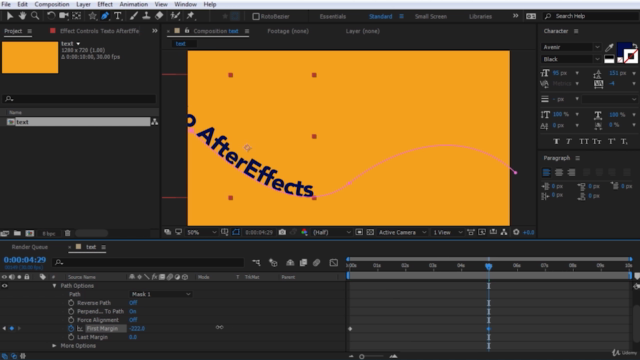Open the File menu
Screen dimensions: 640x360
coord(6,4)
